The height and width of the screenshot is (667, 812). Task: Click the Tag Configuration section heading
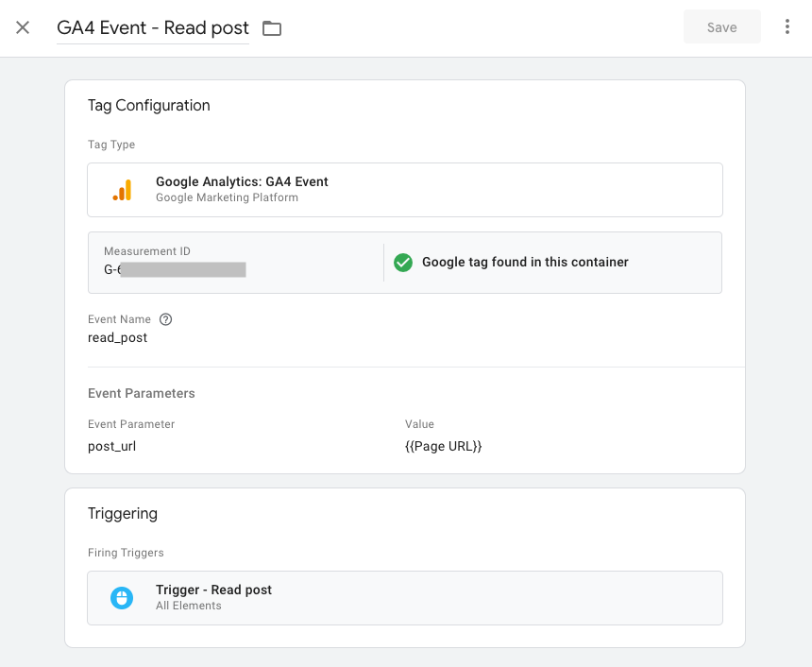(149, 106)
